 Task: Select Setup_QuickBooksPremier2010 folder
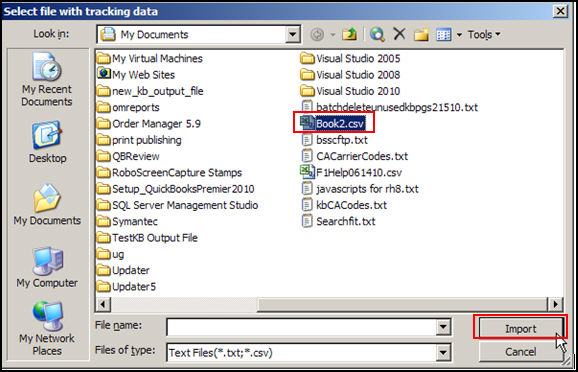tap(175, 189)
